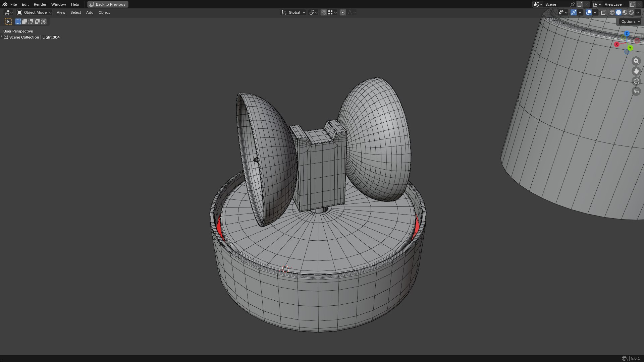Open the viewport shading options dropdown
Viewport: 644px width, 362px height.
click(x=638, y=12)
